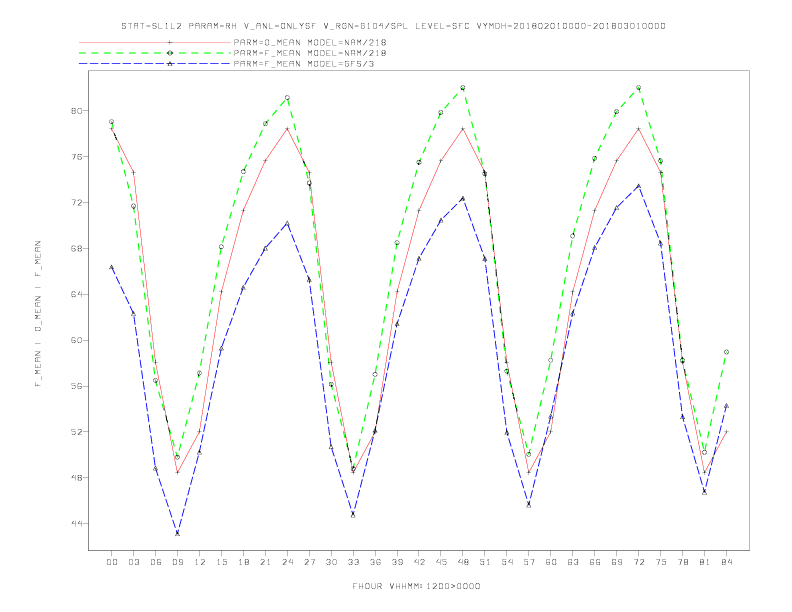Click x-axis forecast hour label 09
The height and width of the screenshot is (612, 792).
coord(177,562)
